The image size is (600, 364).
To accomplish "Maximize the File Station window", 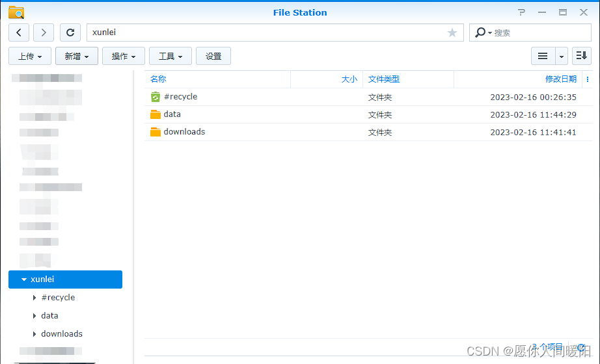I will point(562,12).
